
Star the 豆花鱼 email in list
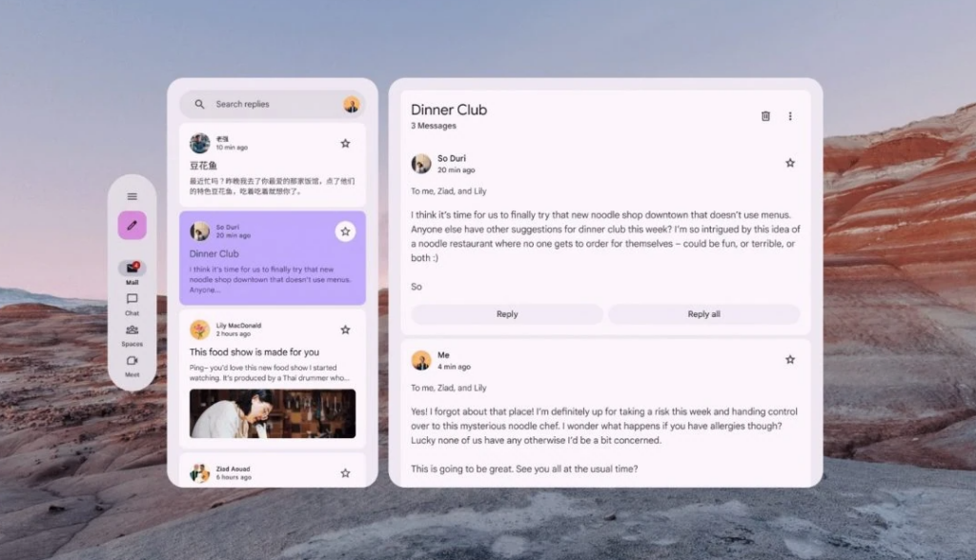click(x=345, y=144)
